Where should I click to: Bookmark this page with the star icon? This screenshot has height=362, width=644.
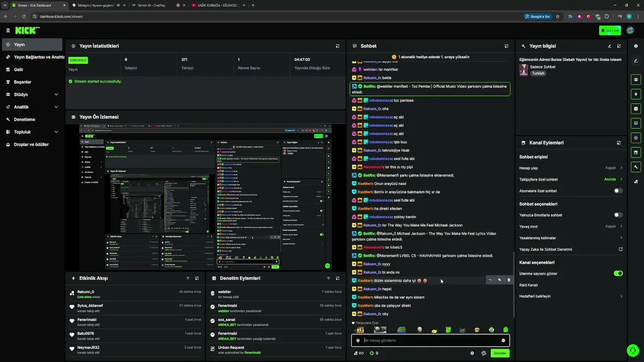pos(557,16)
